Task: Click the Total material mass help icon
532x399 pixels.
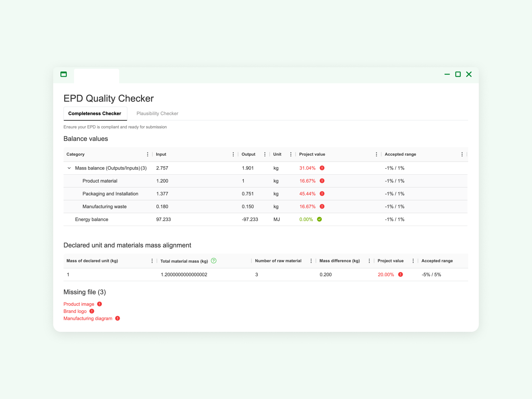Action: (x=214, y=261)
